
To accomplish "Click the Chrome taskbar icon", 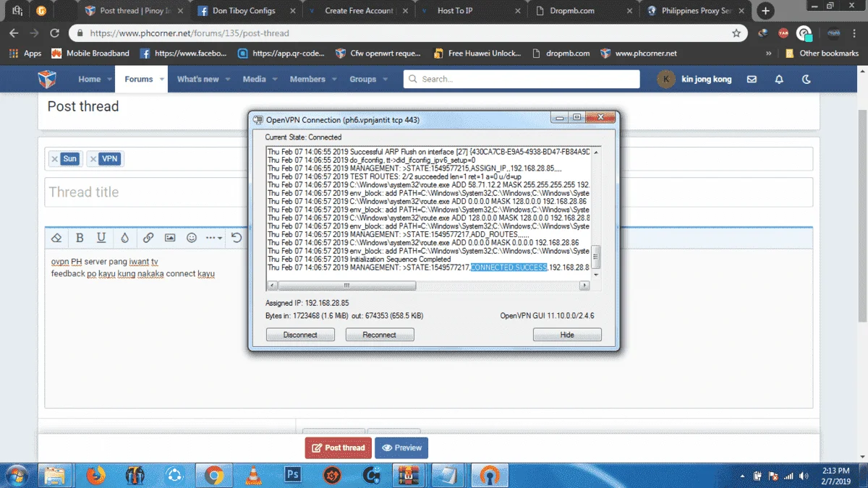I will pyautogui.click(x=213, y=475).
